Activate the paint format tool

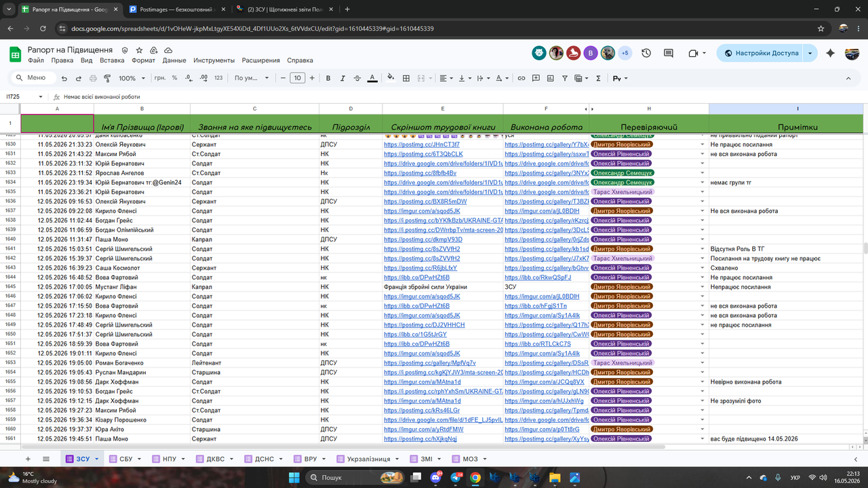pos(108,78)
